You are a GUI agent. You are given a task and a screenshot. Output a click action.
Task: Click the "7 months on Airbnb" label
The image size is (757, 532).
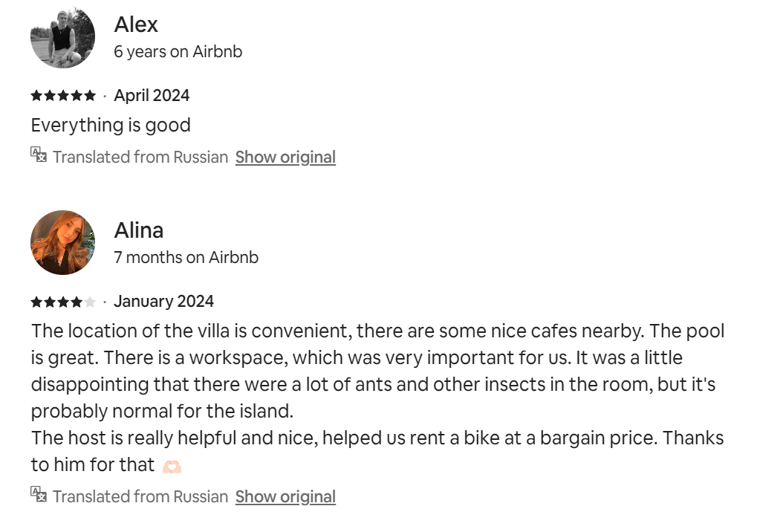coord(186,258)
